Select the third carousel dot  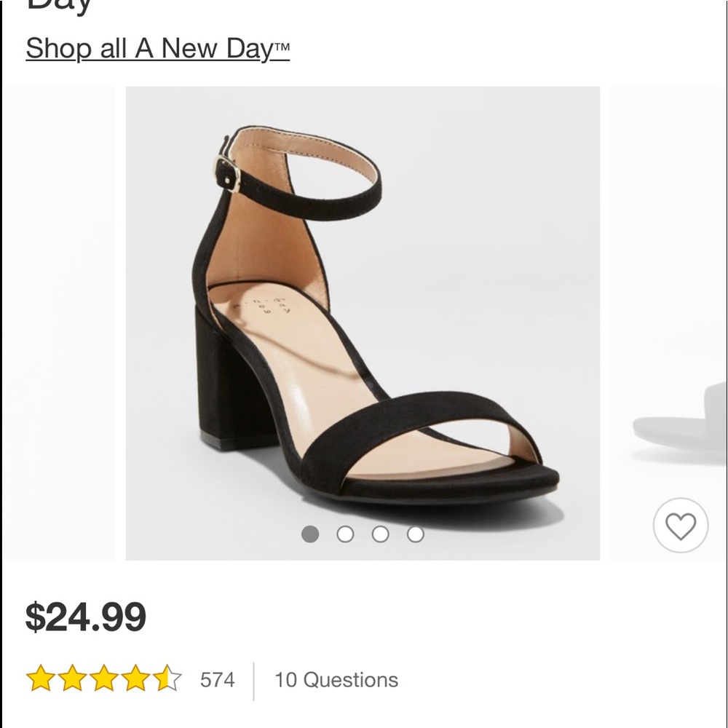380,534
